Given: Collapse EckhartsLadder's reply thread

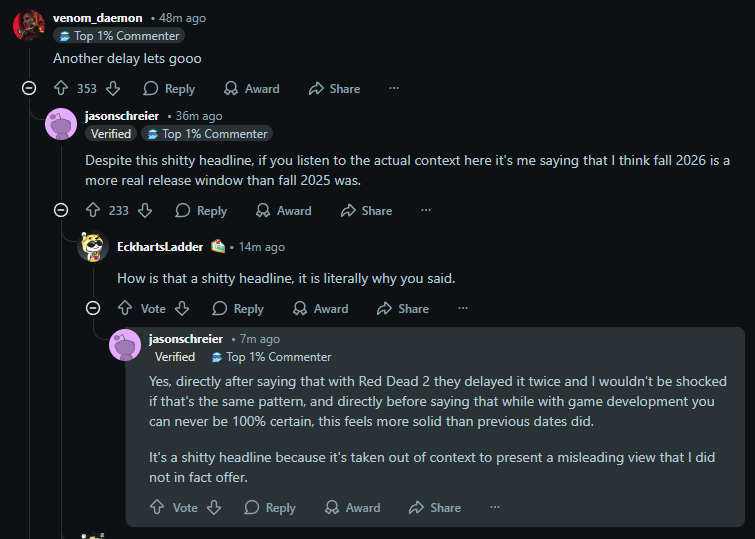Looking at the screenshot, I should click(93, 309).
